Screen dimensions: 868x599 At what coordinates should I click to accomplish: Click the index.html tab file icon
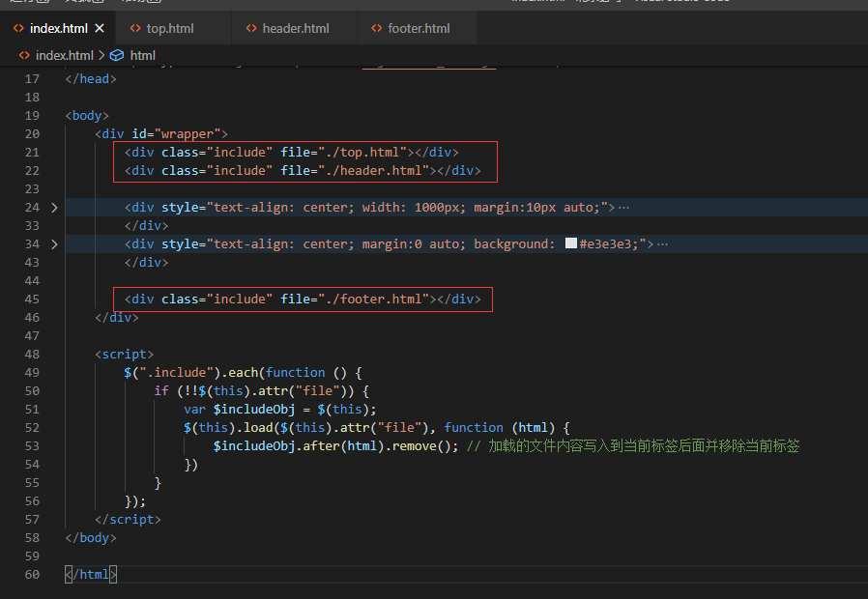pyautogui.click(x=18, y=28)
